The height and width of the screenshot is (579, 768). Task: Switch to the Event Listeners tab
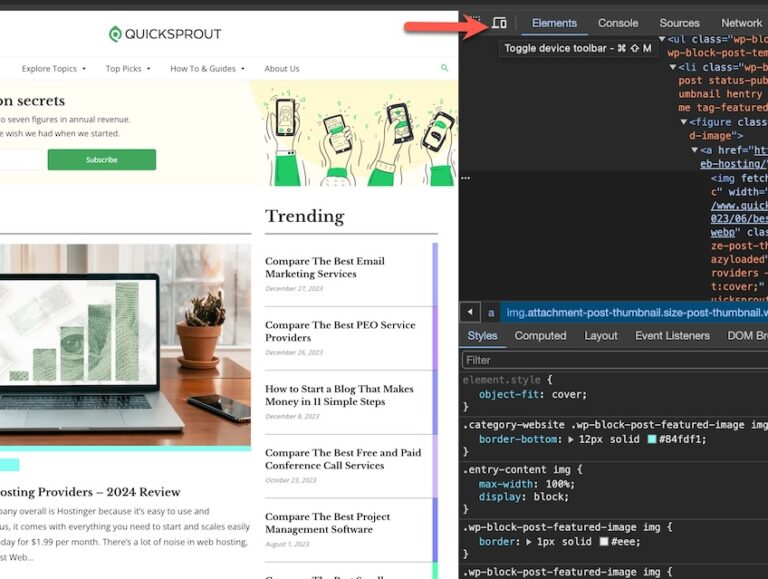(x=672, y=336)
